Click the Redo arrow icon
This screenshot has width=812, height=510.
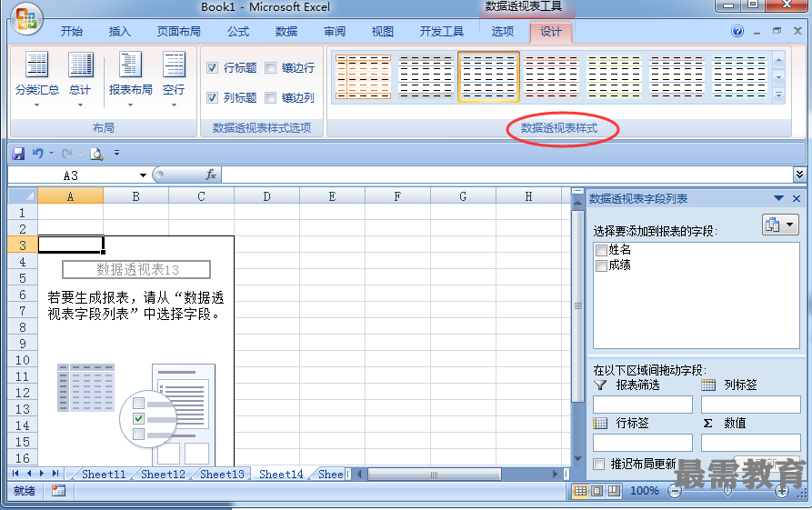(66, 154)
